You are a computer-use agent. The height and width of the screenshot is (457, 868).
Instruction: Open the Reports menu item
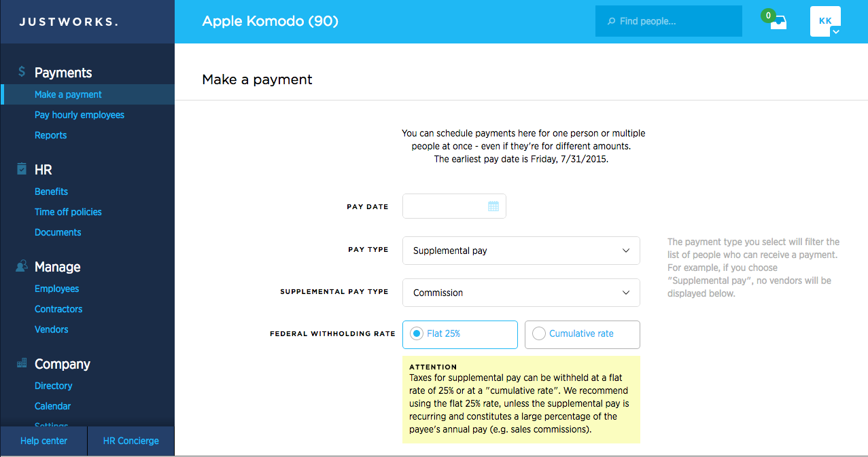pyautogui.click(x=51, y=135)
